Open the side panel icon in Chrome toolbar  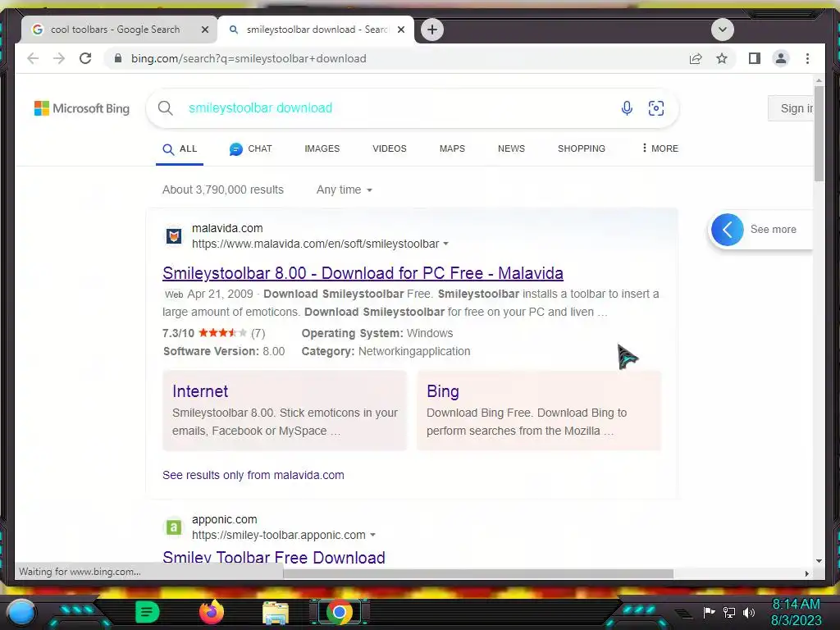click(755, 58)
